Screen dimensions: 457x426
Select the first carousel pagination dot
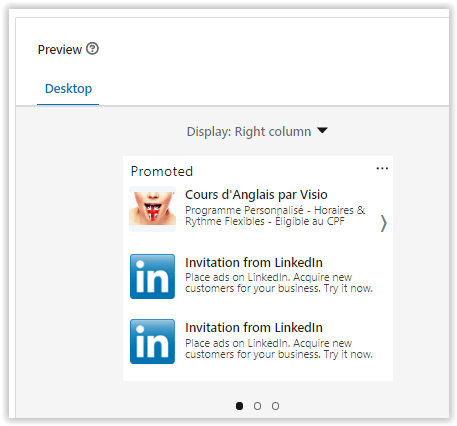click(239, 406)
